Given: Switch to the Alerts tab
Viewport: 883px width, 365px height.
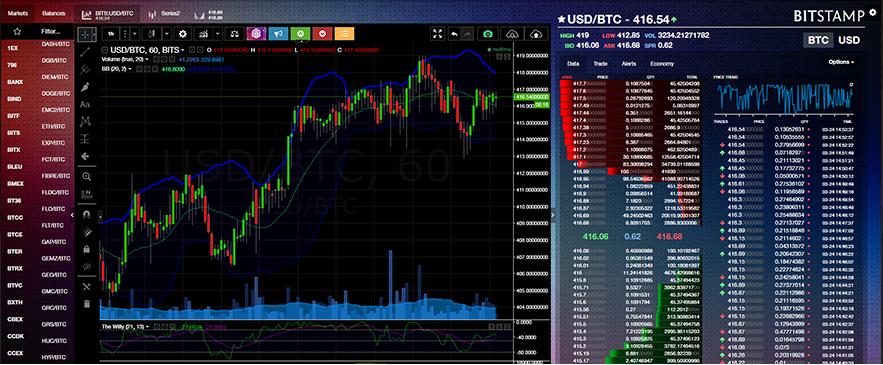Looking at the screenshot, I should tap(628, 64).
